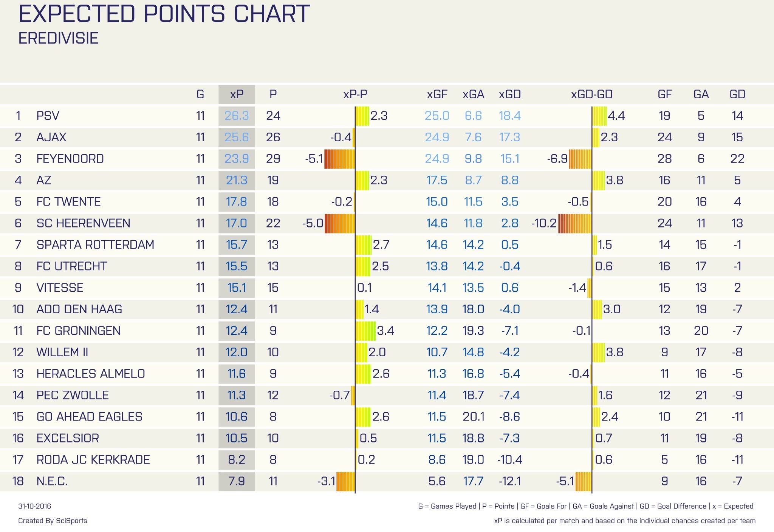Click Feyenoord's orange -5.1 xP-P bar
Viewport: 774px width, 532px height.
coord(339,159)
